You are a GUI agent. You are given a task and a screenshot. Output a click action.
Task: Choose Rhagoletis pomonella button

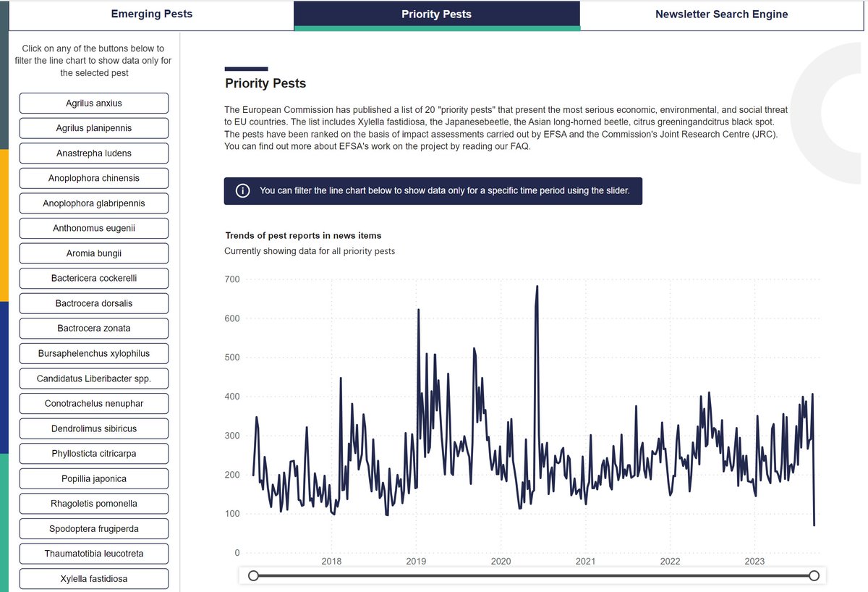point(94,504)
